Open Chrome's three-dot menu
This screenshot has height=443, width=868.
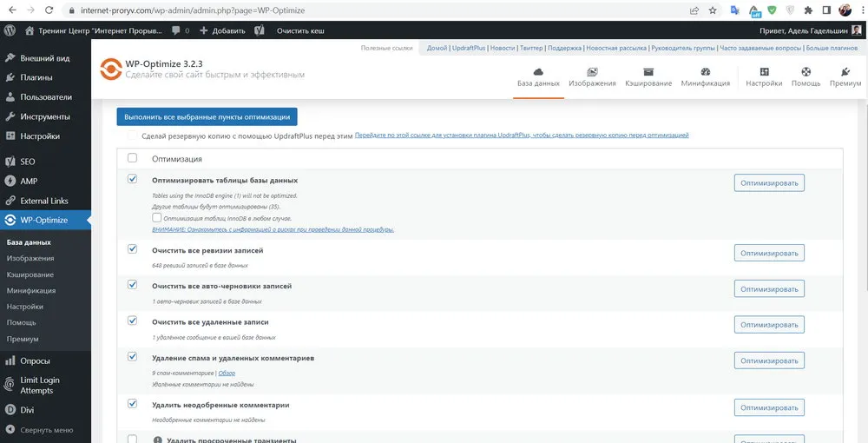(x=861, y=10)
